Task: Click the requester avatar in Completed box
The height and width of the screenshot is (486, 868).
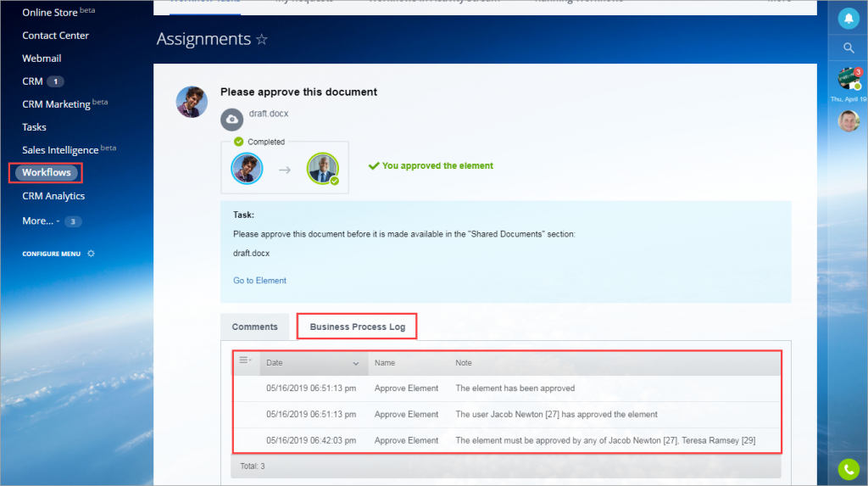Action: point(247,169)
